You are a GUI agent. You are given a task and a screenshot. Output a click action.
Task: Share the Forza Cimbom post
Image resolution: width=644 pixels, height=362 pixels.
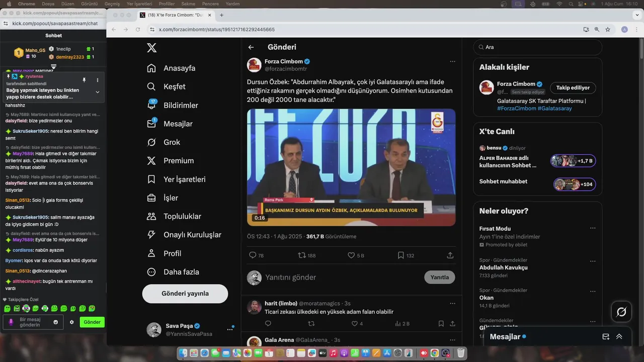[450, 255]
